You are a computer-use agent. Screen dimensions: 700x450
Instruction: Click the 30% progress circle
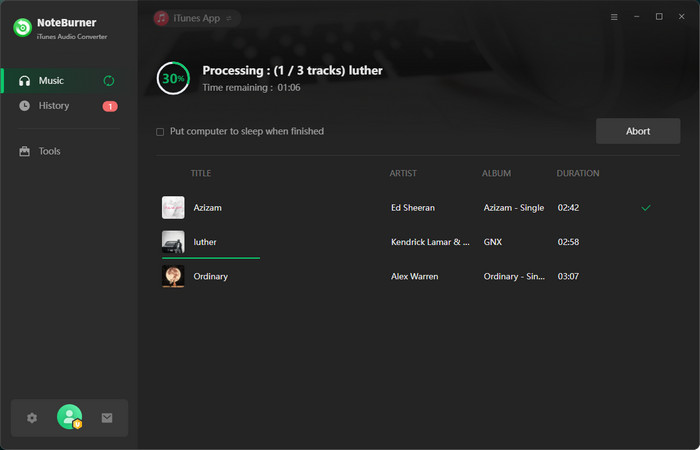click(173, 78)
